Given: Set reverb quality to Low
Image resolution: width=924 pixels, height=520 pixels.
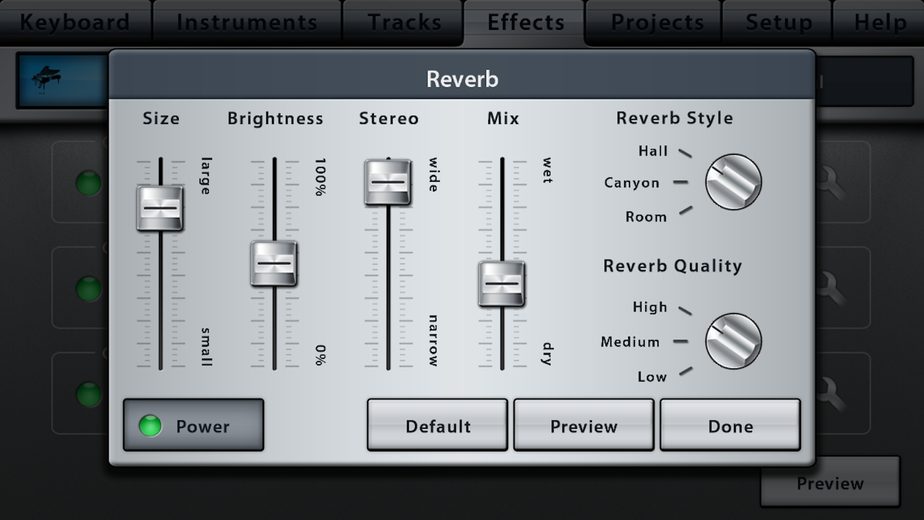Looking at the screenshot, I should (x=652, y=377).
